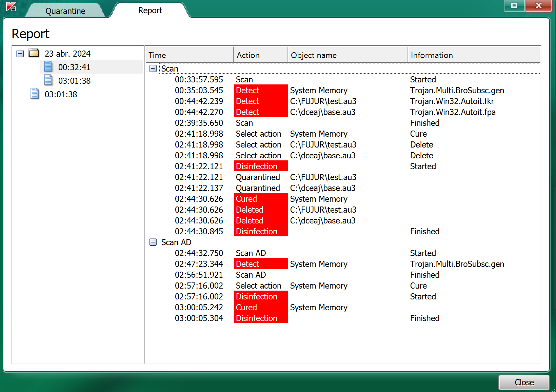Select the Report tab
This screenshot has width=556, height=392.
click(150, 11)
